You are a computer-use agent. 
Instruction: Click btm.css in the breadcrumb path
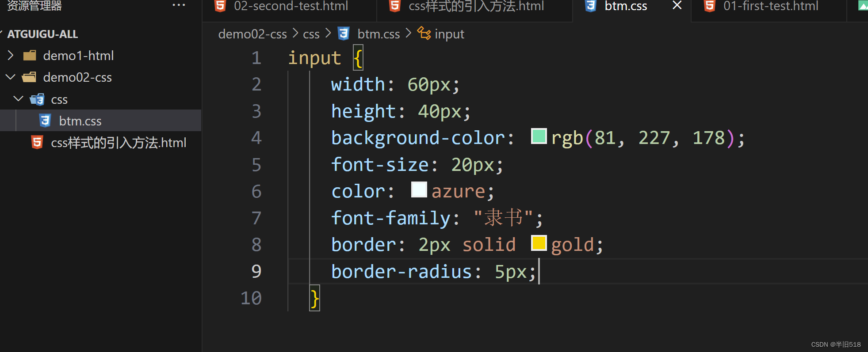[x=379, y=34]
